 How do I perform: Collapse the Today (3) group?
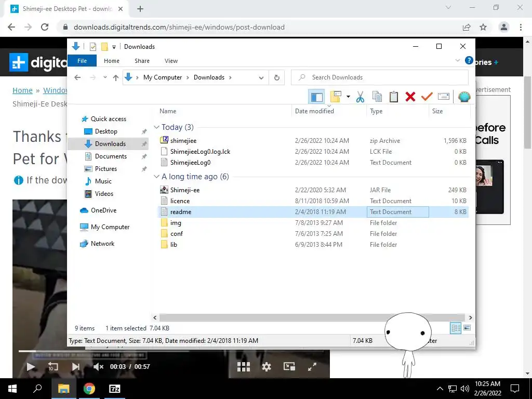[x=156, y=127]
